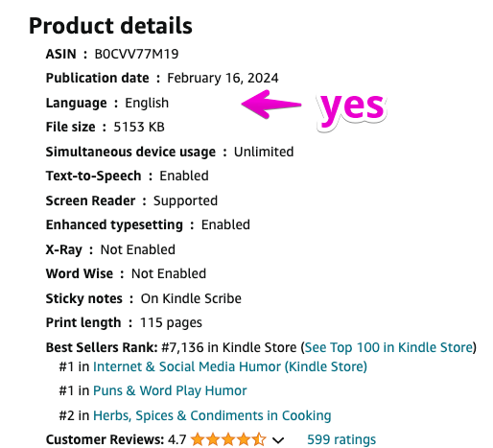
Task: Expand the customer reviews chevron dropdown
Action: 278,440
